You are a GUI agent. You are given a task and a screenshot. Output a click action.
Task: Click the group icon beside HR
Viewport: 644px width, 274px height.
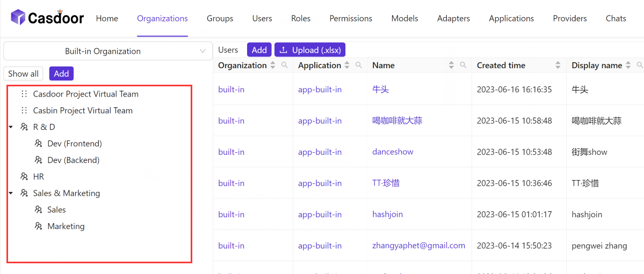24,176
